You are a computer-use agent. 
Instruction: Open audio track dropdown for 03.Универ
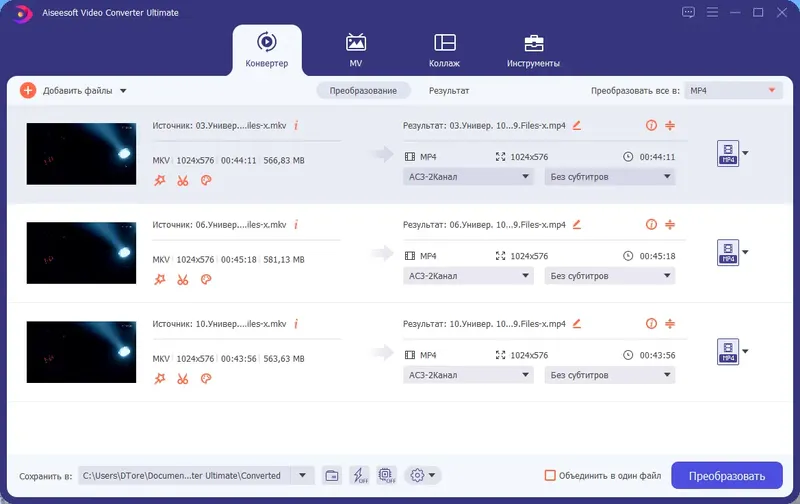click(x=468, y=177)
